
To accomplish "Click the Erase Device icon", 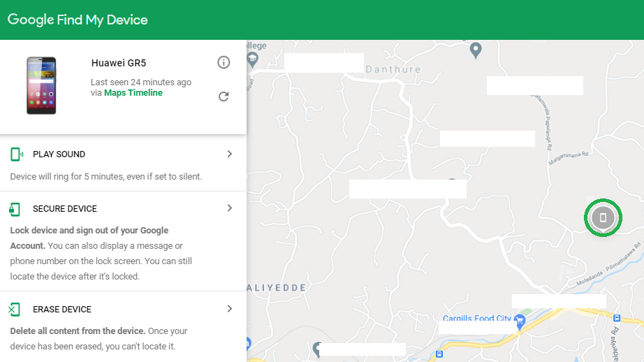I will coord(15,310).
